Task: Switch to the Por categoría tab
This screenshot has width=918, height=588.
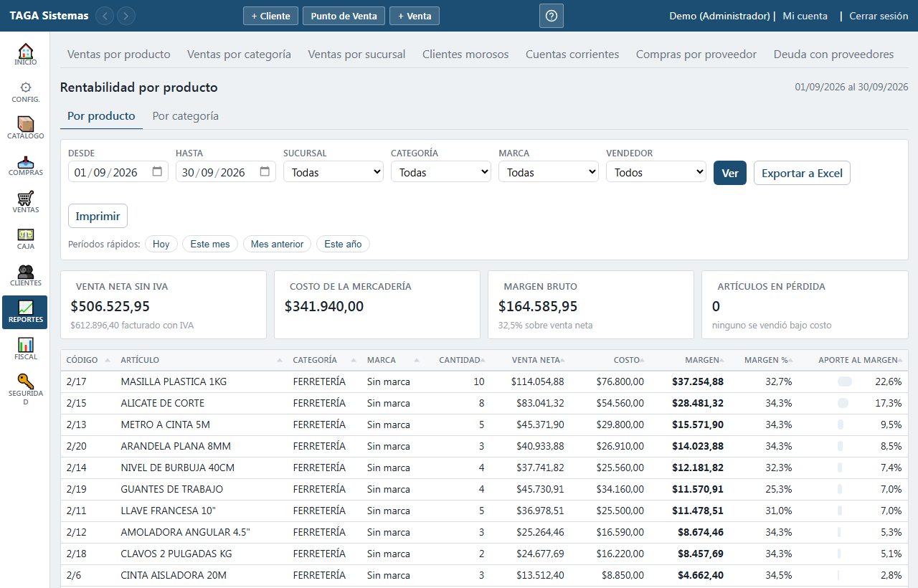Action: pyautogui.click(x=186, y=116)
